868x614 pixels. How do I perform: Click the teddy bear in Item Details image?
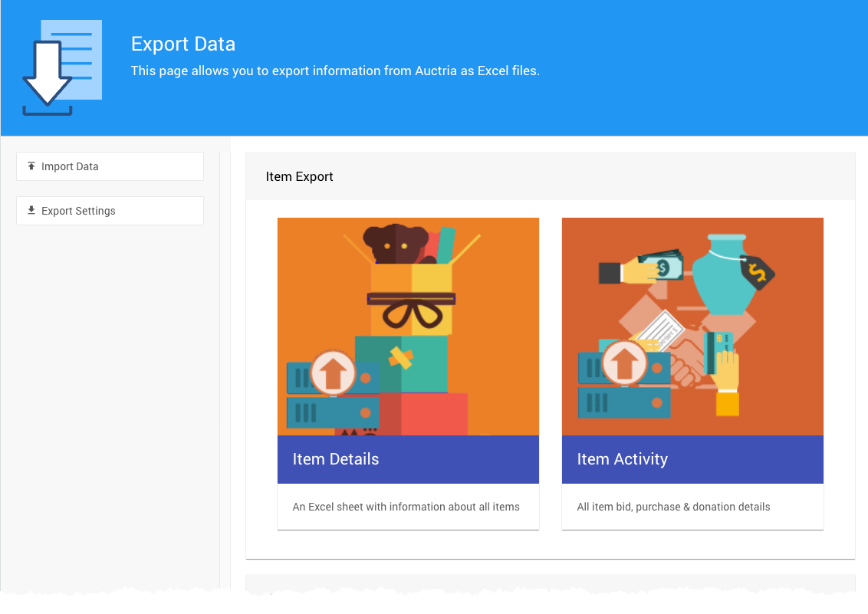395,245
